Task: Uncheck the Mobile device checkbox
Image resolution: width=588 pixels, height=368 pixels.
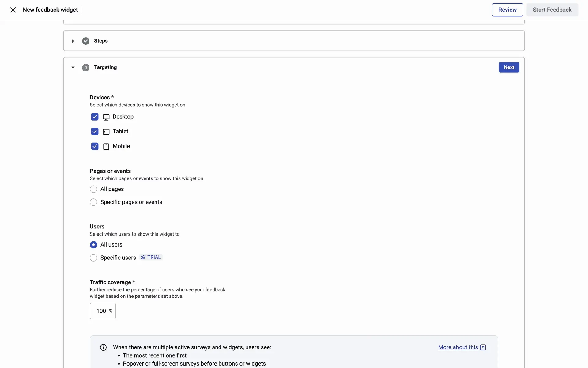Action: (95, 146)
